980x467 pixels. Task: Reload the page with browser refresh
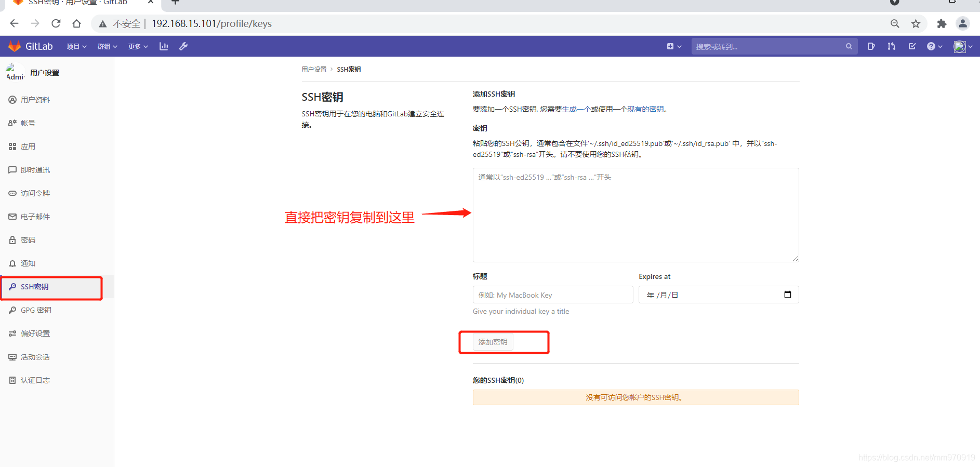56,23
